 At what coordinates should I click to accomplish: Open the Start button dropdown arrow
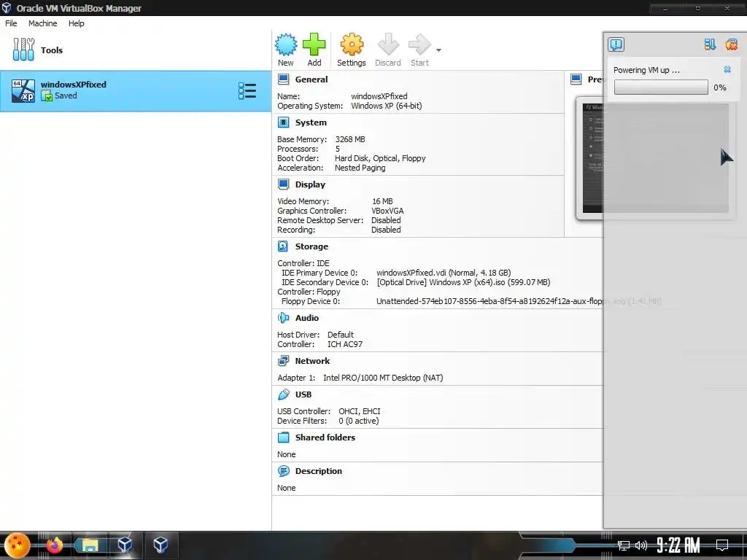click(438, 50)
